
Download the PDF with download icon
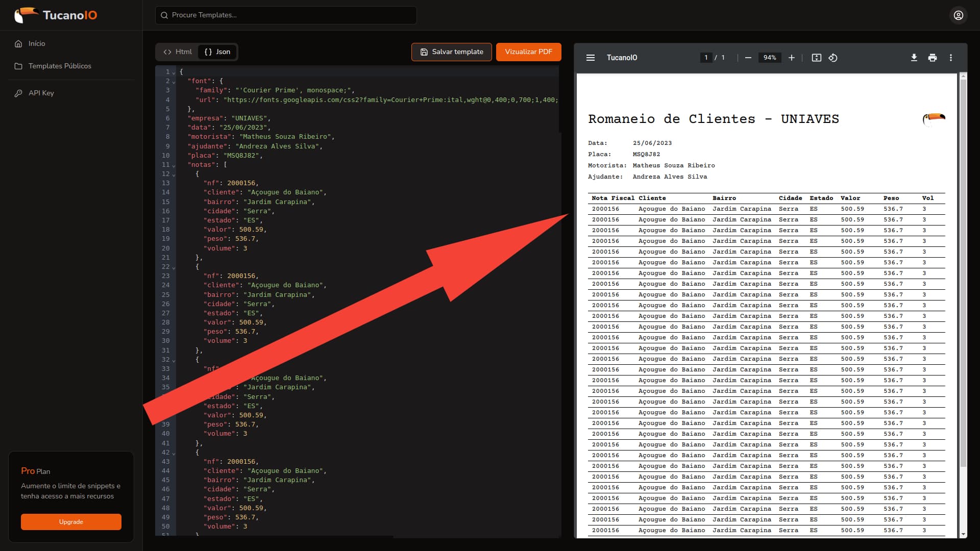tap(914, 58)
